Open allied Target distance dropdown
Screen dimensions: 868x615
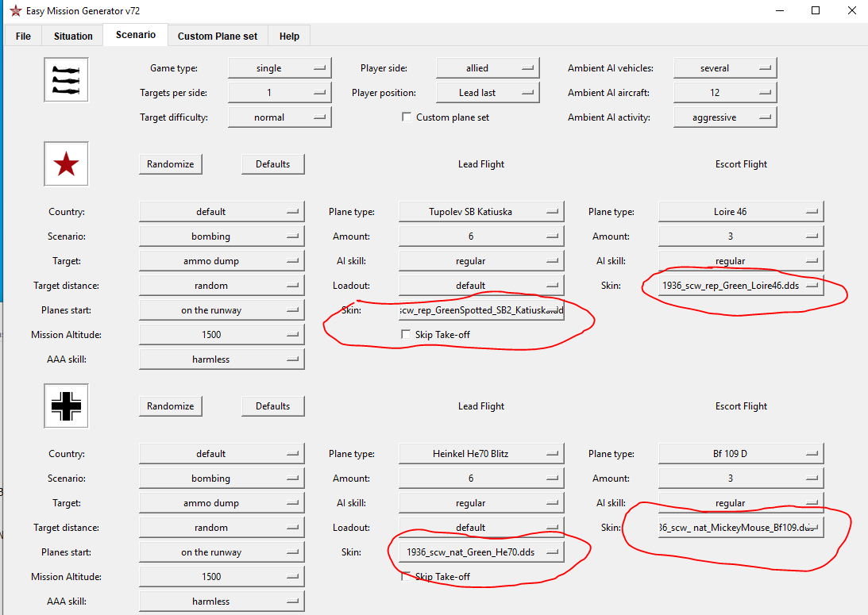pyautogui.click(x=222, y=286)
